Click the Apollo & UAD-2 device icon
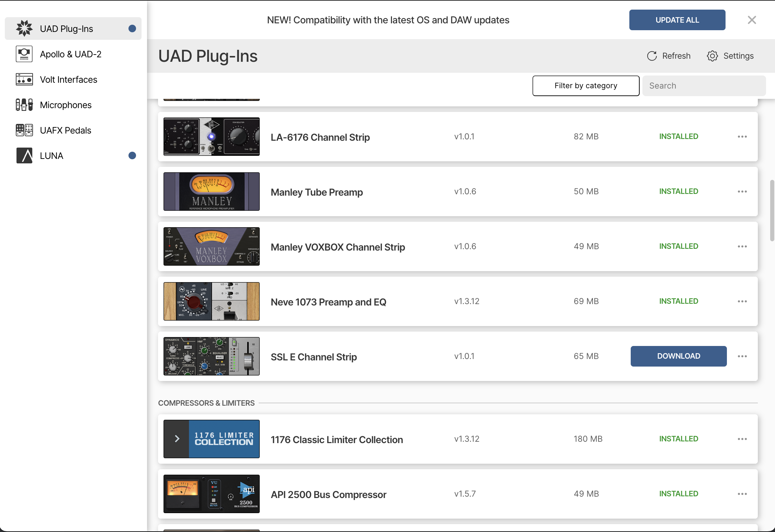The width and height of the screenshot is (775, 532). click(x=24, y=54)
